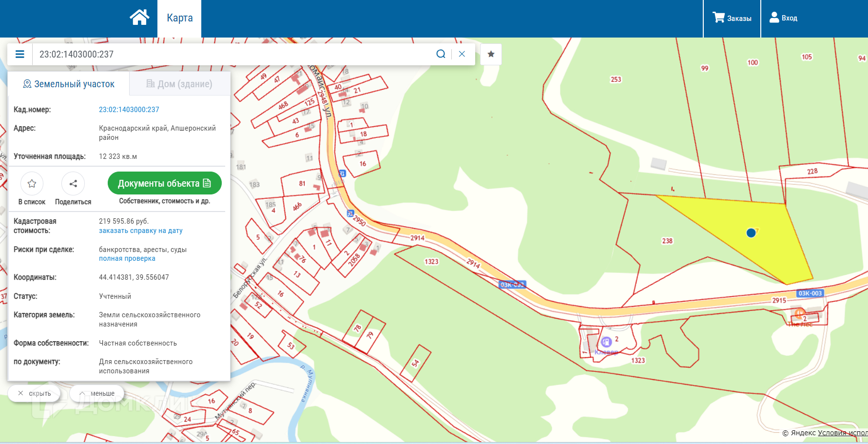Click the Документы объекта button
Image resolution: width=868 pixels, height=444 pixels.
pos(165,183)
